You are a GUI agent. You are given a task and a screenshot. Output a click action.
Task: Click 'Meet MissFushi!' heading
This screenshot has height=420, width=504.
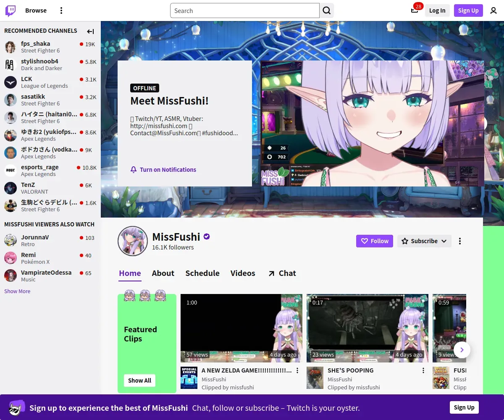tap(169, 101)
